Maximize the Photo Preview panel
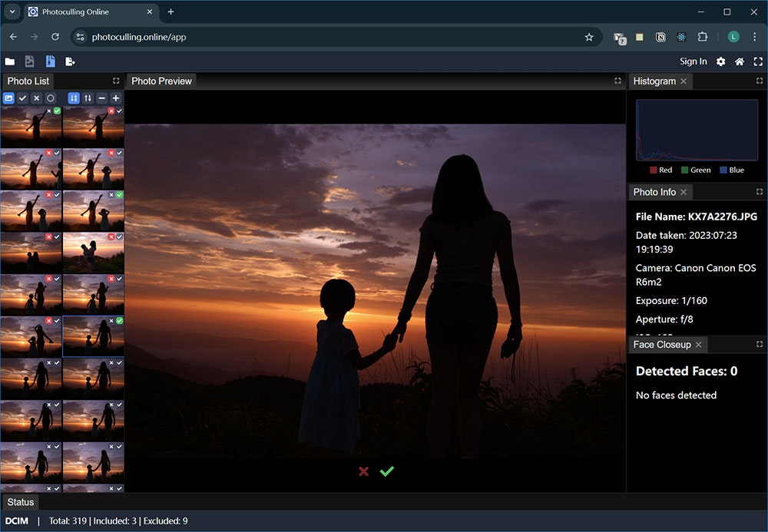The height and width of the screenshot is (532, 768). click(617, 81)
